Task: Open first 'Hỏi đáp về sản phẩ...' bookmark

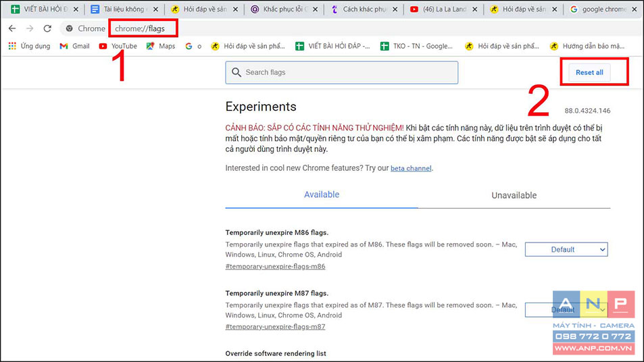Action: 247,46
